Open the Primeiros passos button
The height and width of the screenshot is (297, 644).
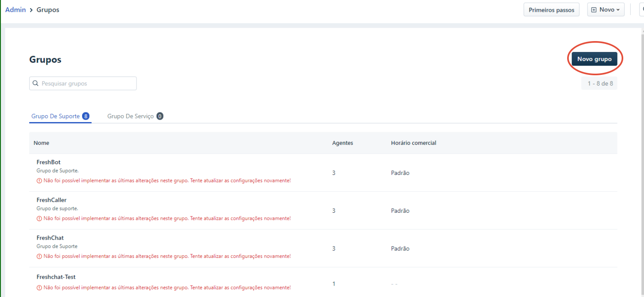551,10
